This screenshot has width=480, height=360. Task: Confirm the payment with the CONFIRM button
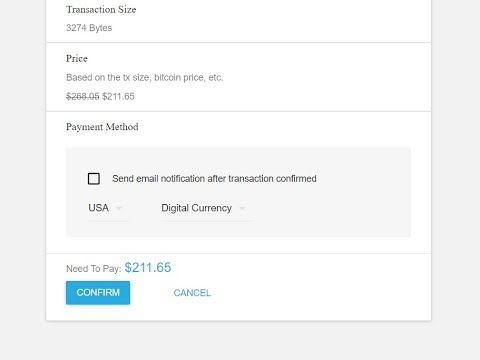click(x=98, y=293)
